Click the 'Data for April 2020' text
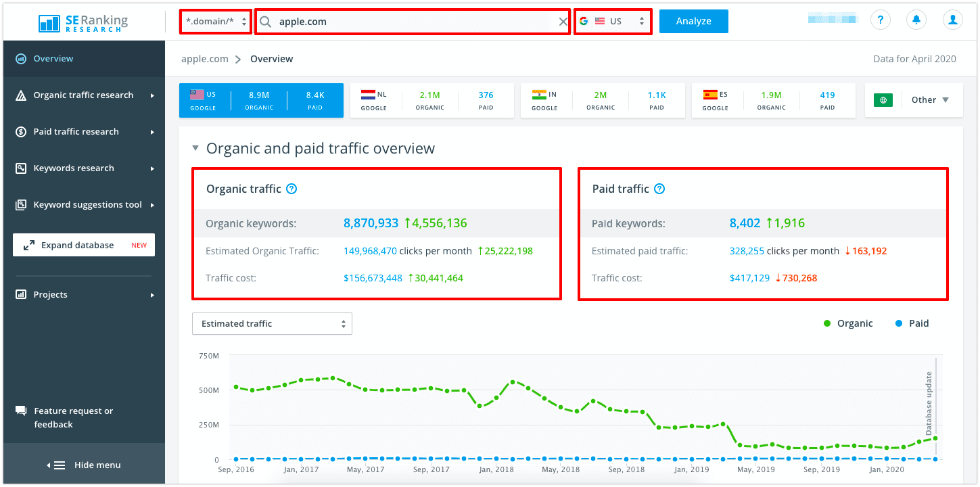980x487 pixels. (914, 59)
